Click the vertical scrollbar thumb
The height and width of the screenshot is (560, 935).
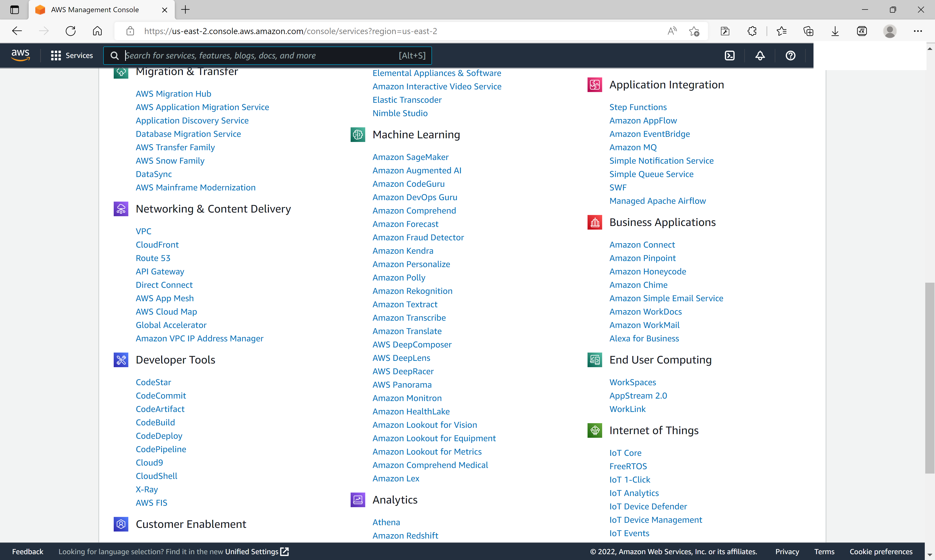930,378
